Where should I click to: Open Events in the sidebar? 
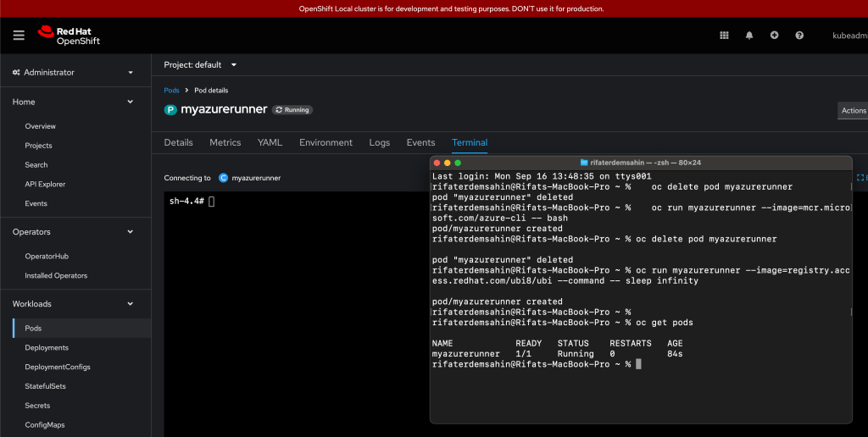pos(36,203)
